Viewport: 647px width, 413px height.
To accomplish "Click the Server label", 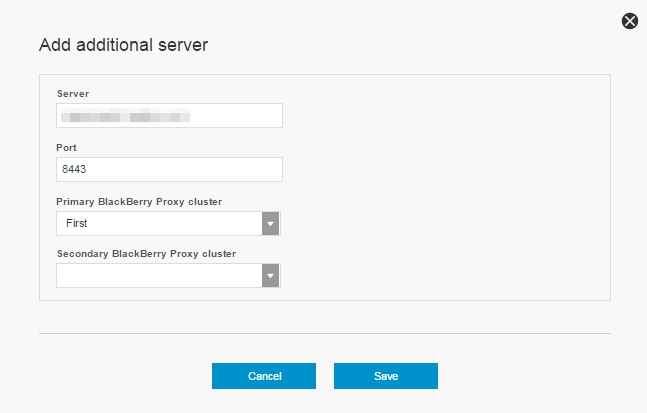I will tap(73, 94).
